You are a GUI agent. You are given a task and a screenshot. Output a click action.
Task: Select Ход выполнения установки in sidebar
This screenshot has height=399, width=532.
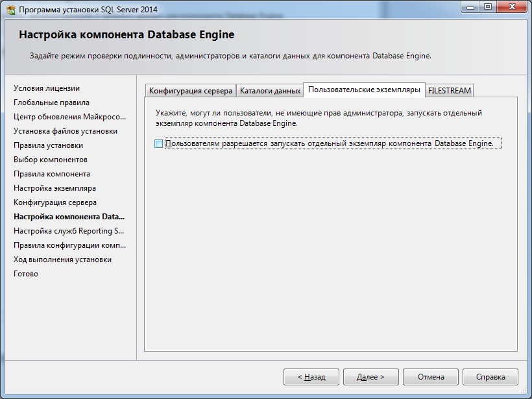point(62,260)
